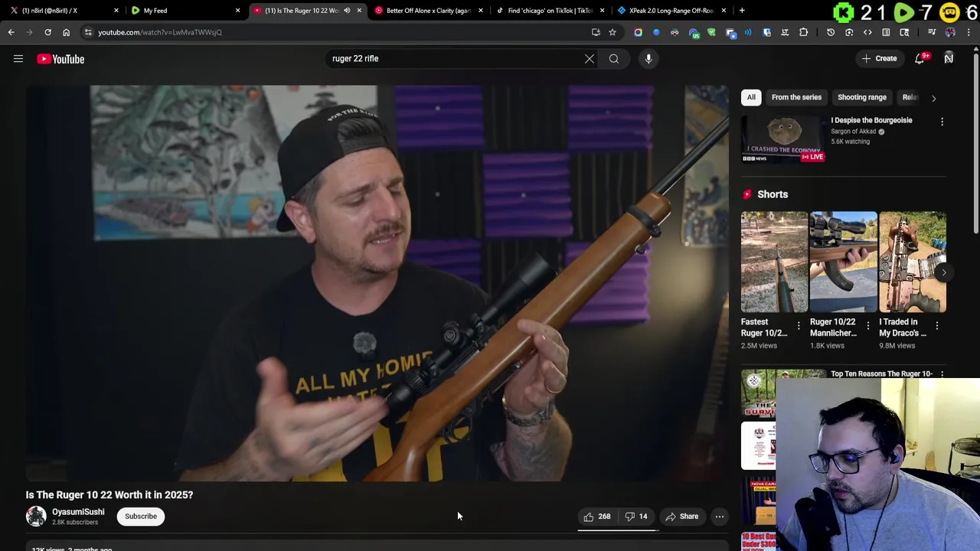This screenshot has height=551, width=980.
Task: View site information icon in address bar
Action: pyautogui.click(x=88, y=32)
